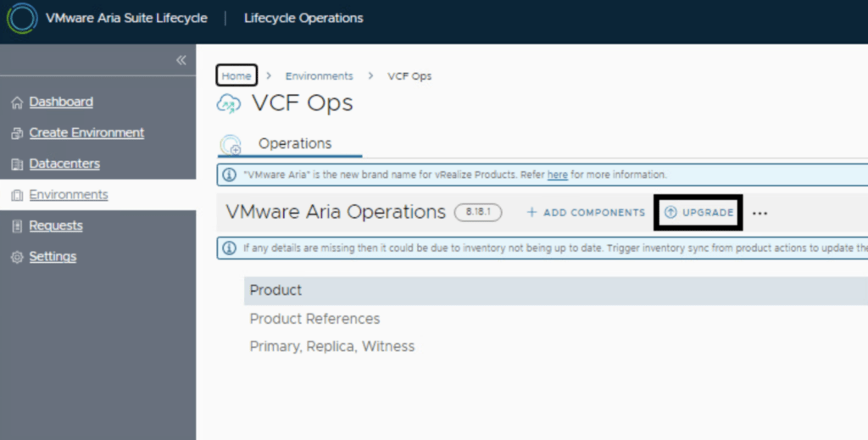Open the Environments sidebar item
The height and width of the screenshot is (440, 868).
(69, 195)
